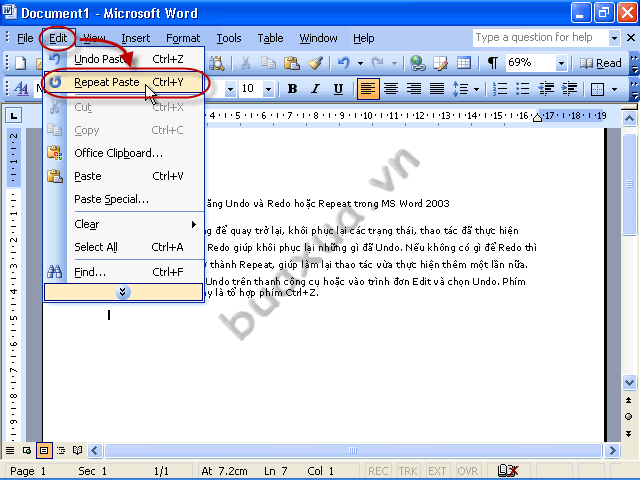The image size is (640, 480).
Task: Click the Line Spacing icon
Action: point(460,89)
